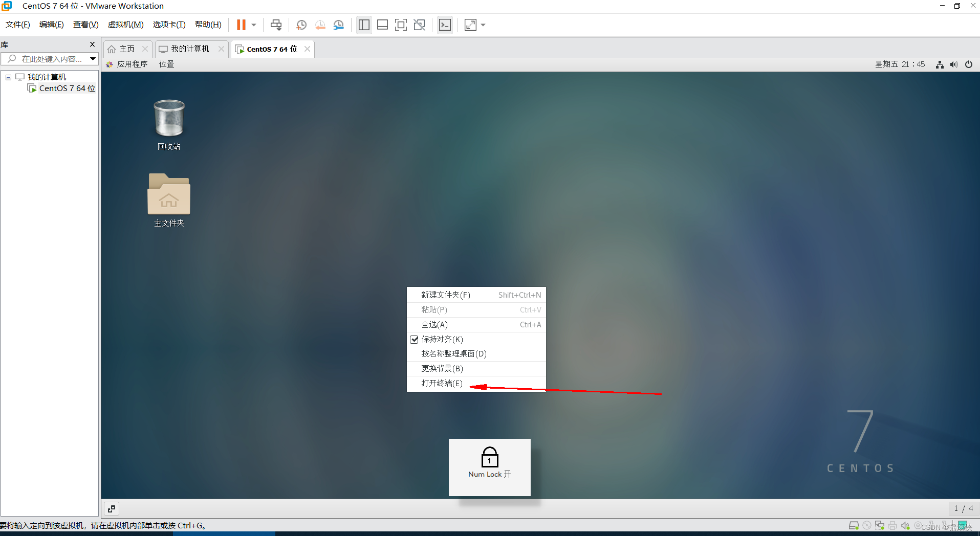Open the 帮助(H) menu
980x536 pixels.
click(208, 25)
